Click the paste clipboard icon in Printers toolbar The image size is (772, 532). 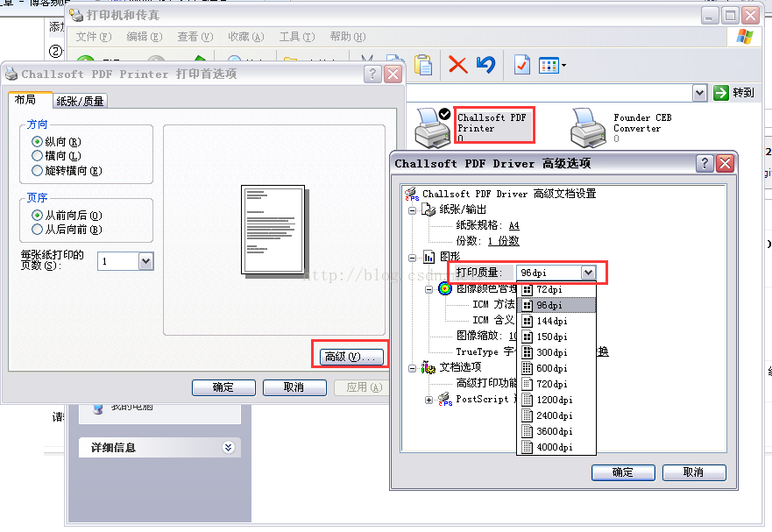[423, 65]
